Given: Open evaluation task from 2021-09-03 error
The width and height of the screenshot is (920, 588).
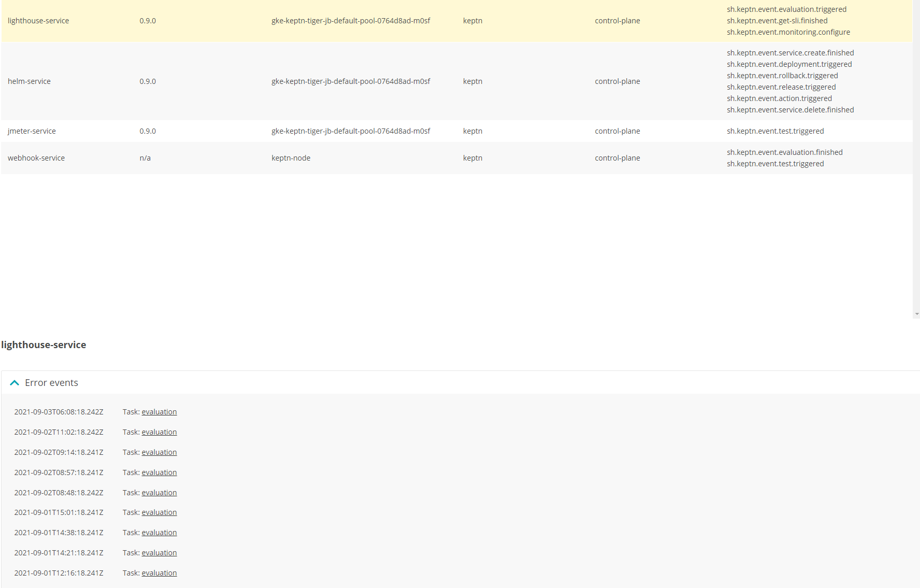Looking at the screenshot, I should (x=159, y=411).
